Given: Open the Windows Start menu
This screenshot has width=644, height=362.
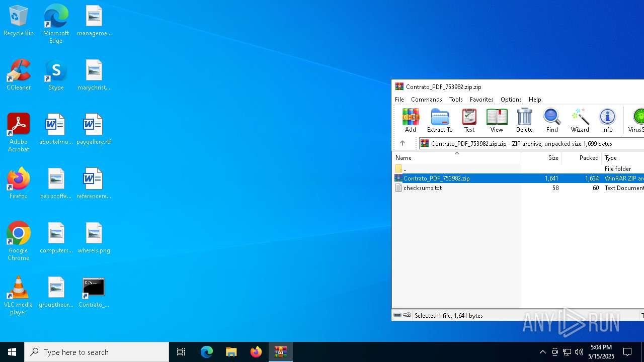Looking at the screenshot, I should [x=12, y=352].
